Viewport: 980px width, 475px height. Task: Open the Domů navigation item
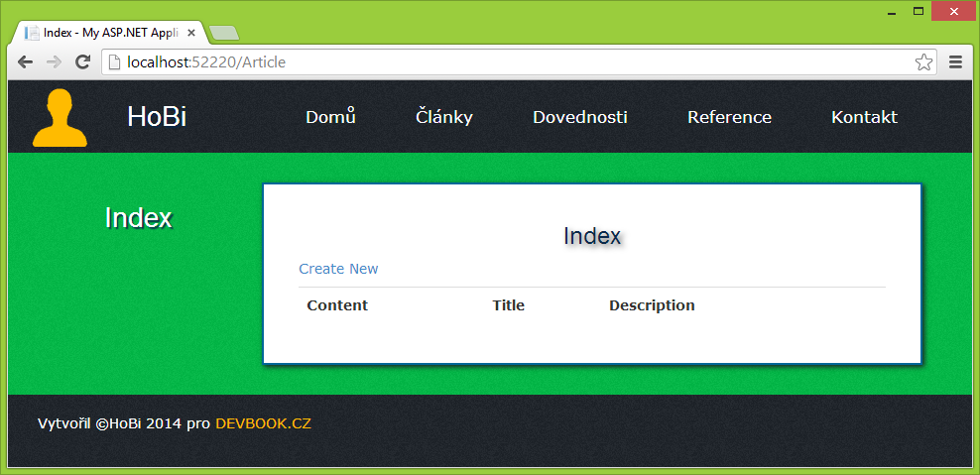tap(330, 117)
